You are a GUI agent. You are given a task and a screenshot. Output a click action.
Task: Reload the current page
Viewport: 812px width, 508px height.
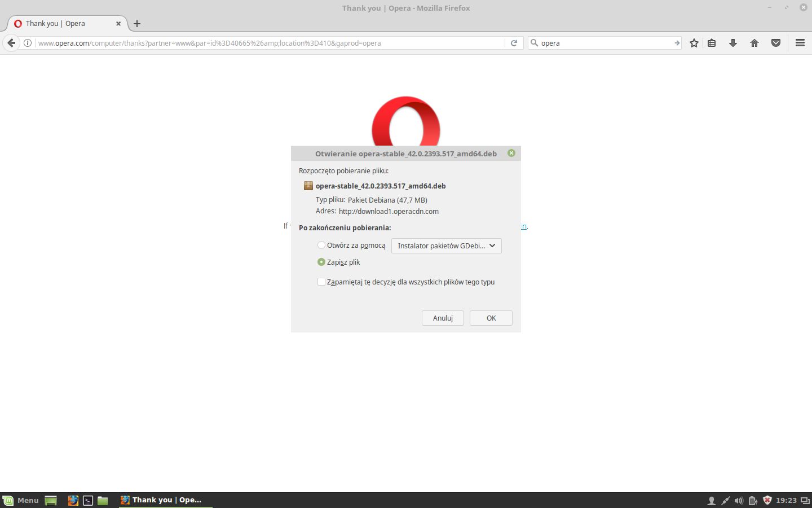[514, 43]
